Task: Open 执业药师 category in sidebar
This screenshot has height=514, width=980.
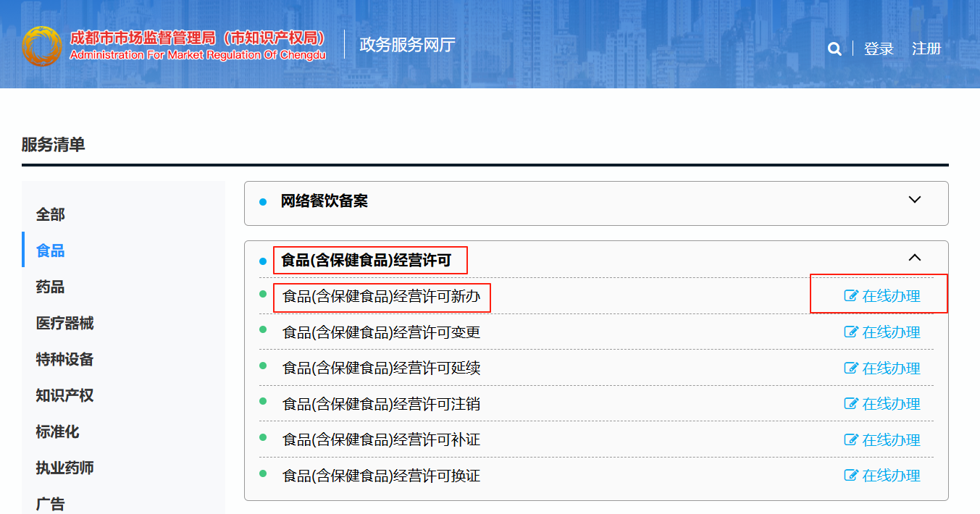Action: [x=65, y=468]
